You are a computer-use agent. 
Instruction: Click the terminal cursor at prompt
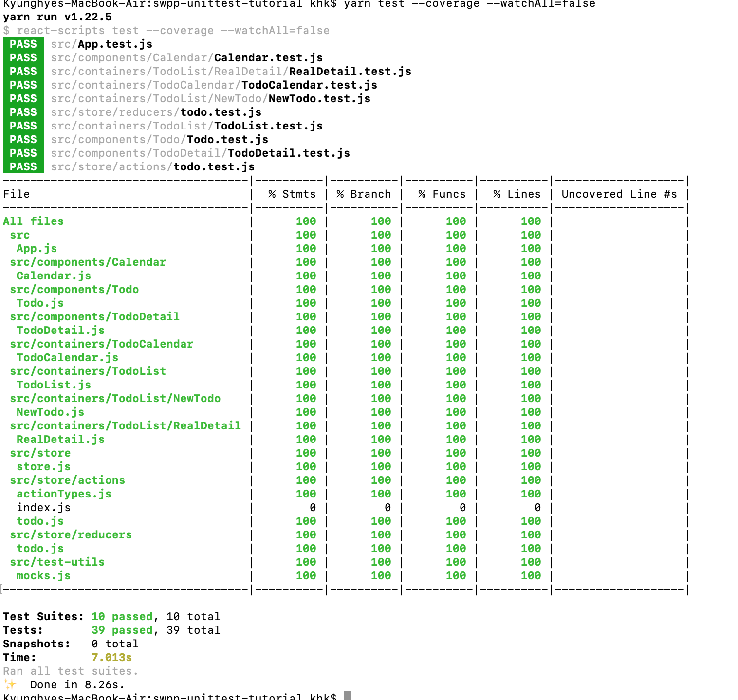point(347,696)
